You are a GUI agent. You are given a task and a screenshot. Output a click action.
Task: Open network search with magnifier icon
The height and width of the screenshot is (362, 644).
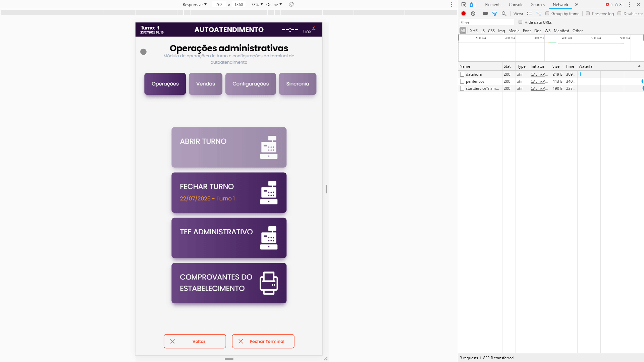504,13
